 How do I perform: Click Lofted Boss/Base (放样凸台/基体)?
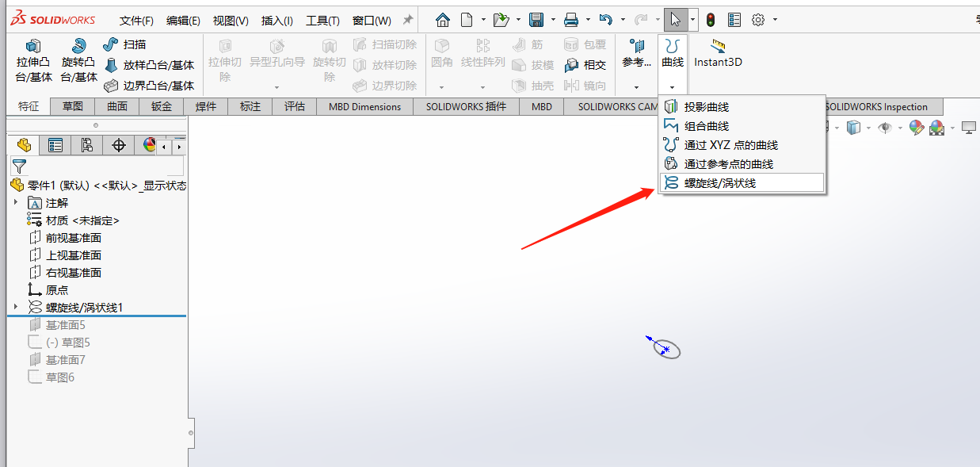(x=150, y=65)
